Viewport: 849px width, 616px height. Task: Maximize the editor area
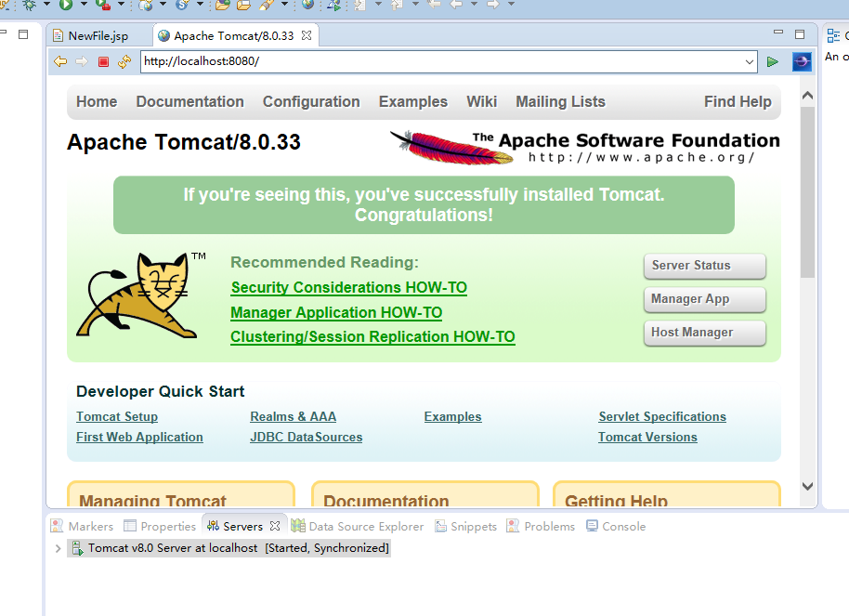800,34
